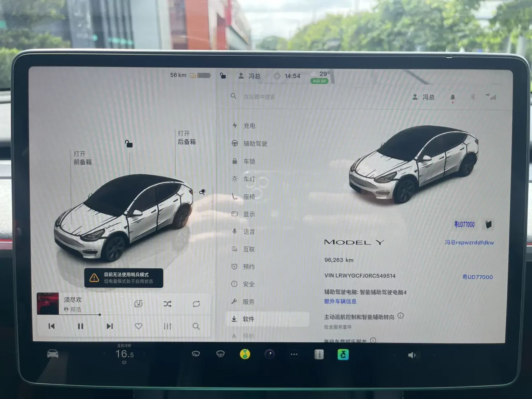Open climate controls via 16.5 temperature
The height and width of the screenshot is (399, 532).
[x=124, y=354]
